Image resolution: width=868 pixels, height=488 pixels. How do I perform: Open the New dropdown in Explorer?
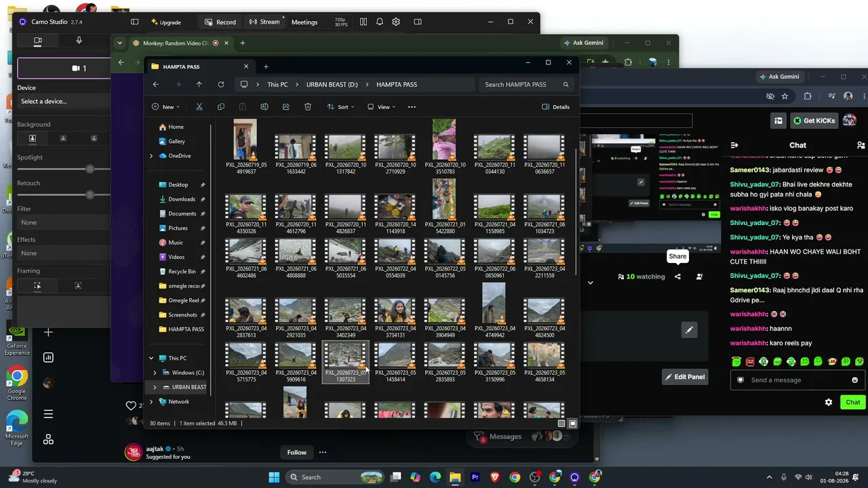165,106
